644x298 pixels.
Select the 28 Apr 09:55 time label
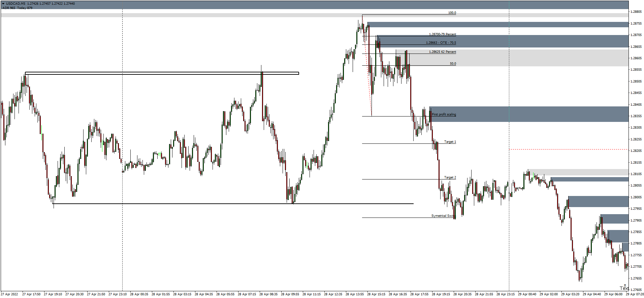(x=290, y=294)
